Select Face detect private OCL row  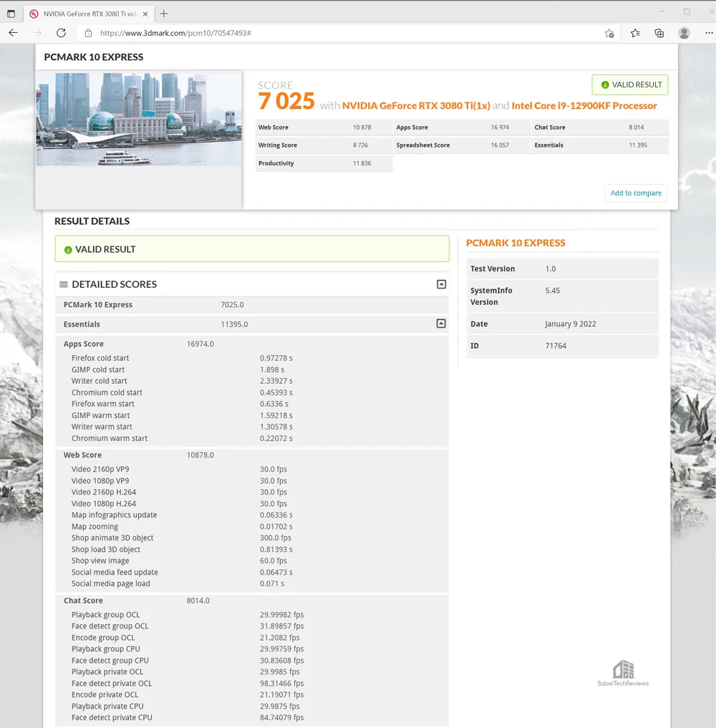[x=252, y=684]
